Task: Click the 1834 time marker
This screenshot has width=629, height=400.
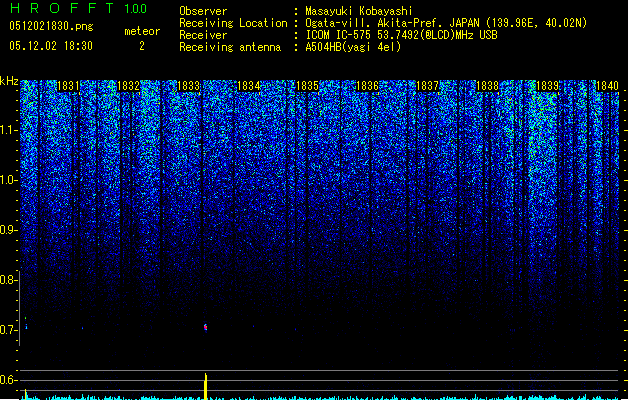Action: click(248, 86)
